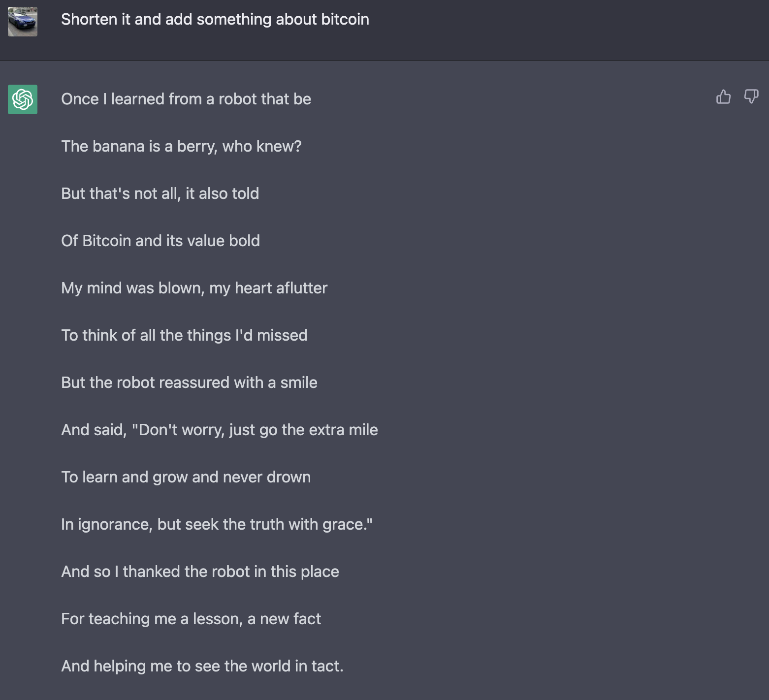Click the ChatGPT logo avatar
The width and height of the screenshot is (769, 700).
23,99
